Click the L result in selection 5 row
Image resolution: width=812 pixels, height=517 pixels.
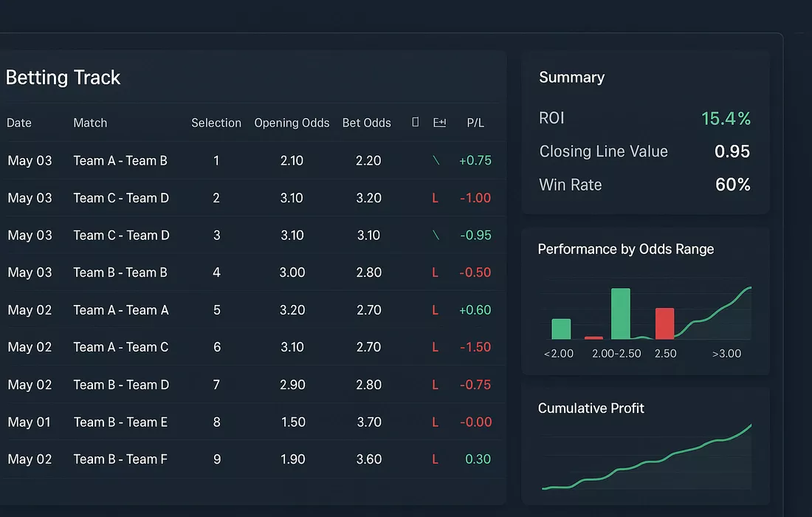coord(436,310)
